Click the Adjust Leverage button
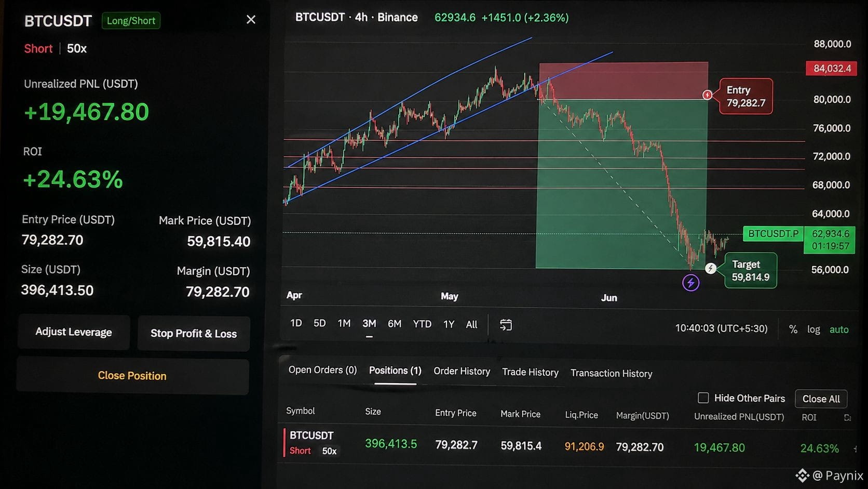Image resolution: width=868 pixels, height=489 pixels. 74,332
